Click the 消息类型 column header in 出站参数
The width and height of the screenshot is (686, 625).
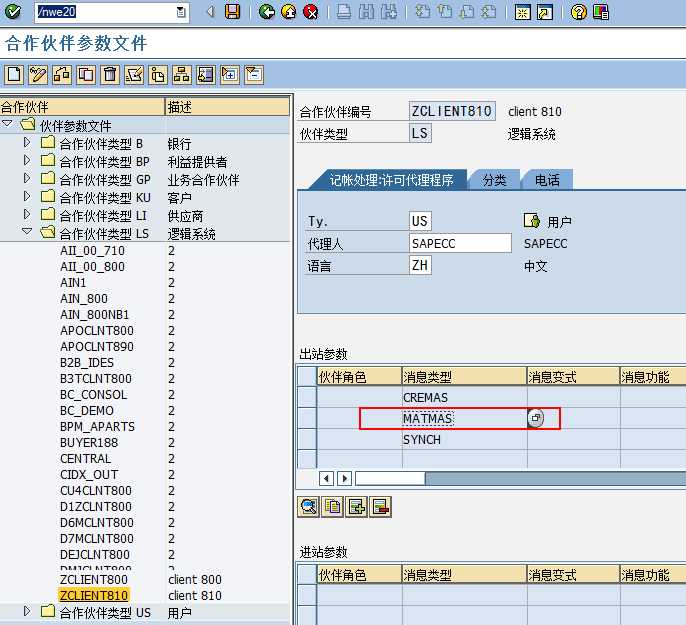pyautogui.click(x=464, y=377)
